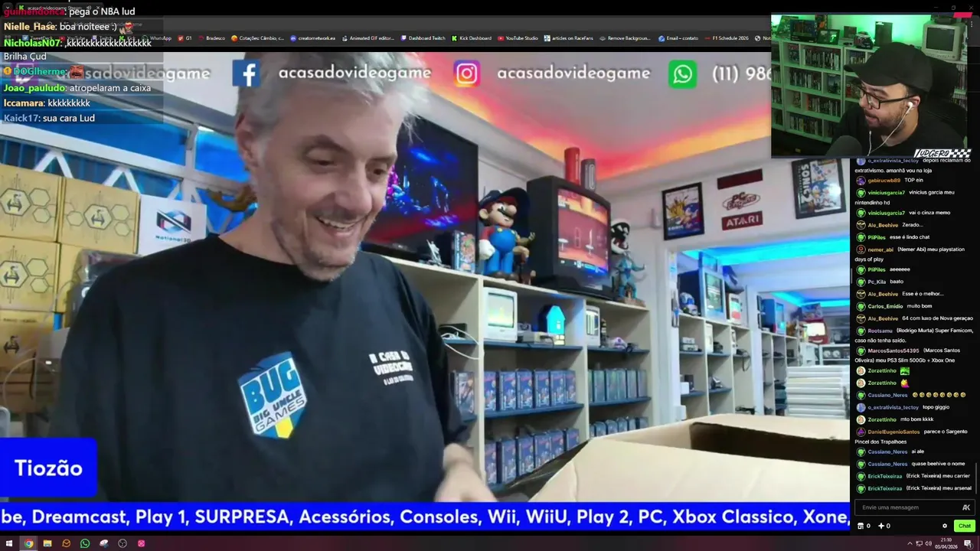980x551 pixels.
Task: Open File Explorer from the taskbar
Action: click(x=47, y=543)
